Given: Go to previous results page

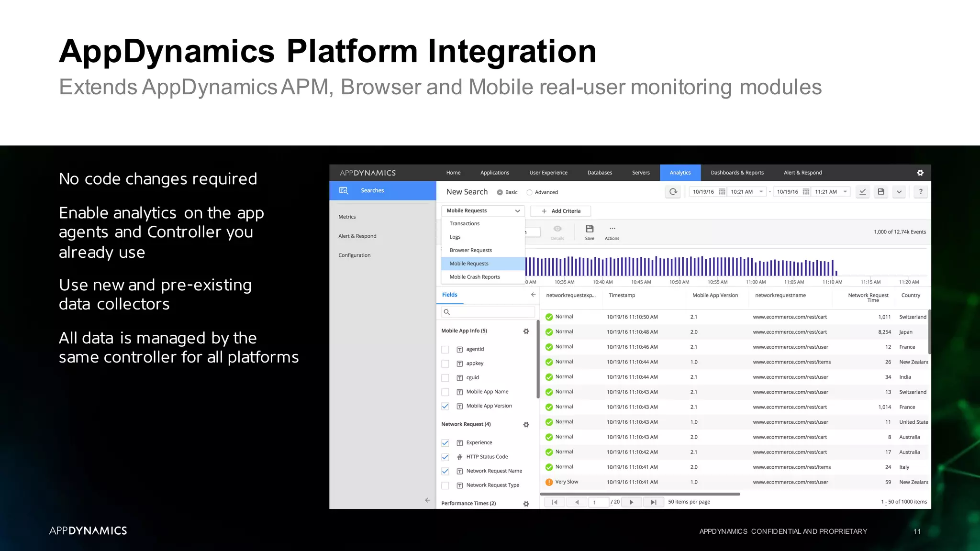Looking at the screenshot, I should click(577, 502).
